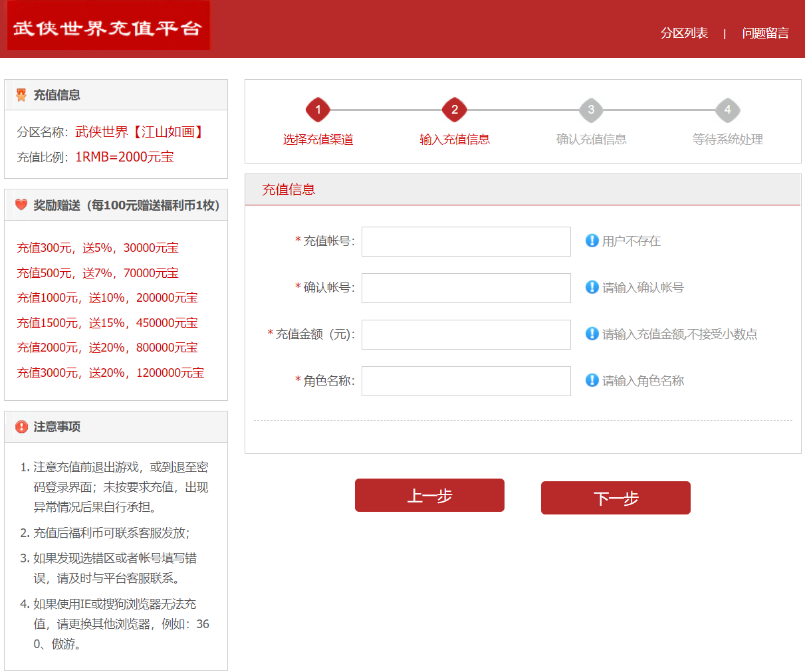805x672 pixels.
Task: Open the 问题留言 navigation link
Action: click(x=765, y=33)
